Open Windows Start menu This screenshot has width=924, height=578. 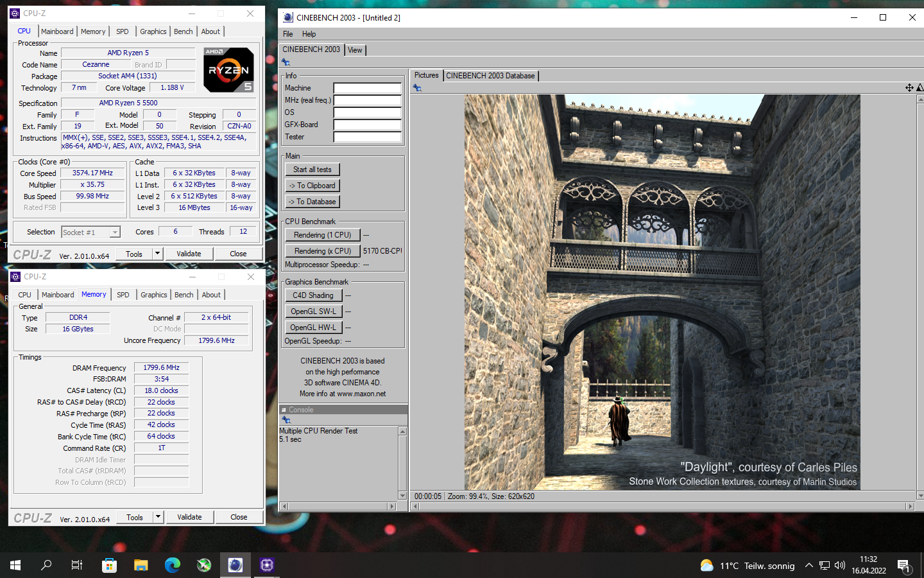[15, 565]
